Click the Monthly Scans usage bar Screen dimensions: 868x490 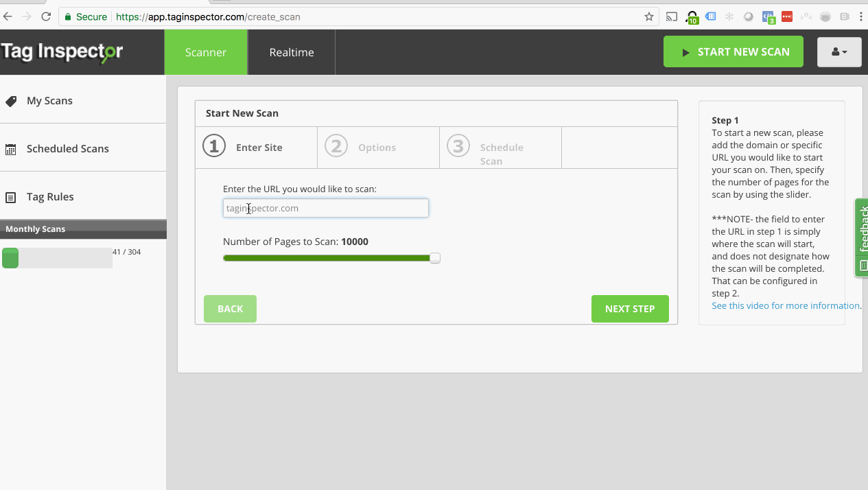pyautogui.click(x=57, y=258)
